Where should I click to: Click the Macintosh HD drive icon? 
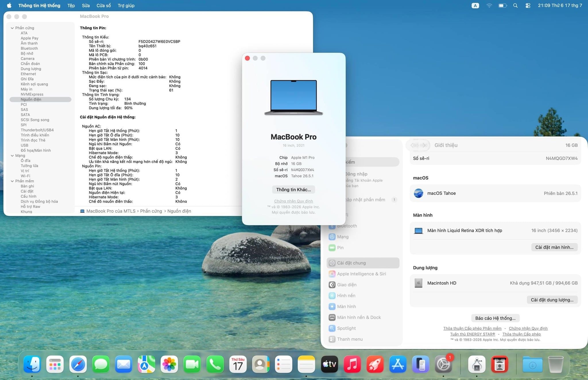[419, 283]
